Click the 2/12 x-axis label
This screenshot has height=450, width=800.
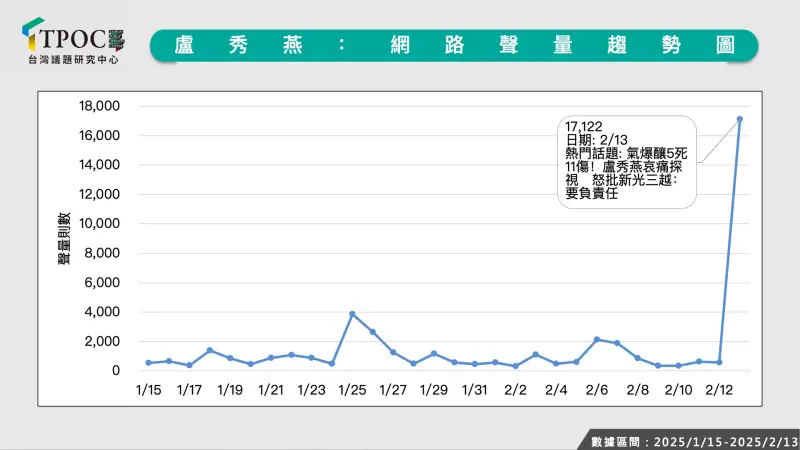[719, 390]
